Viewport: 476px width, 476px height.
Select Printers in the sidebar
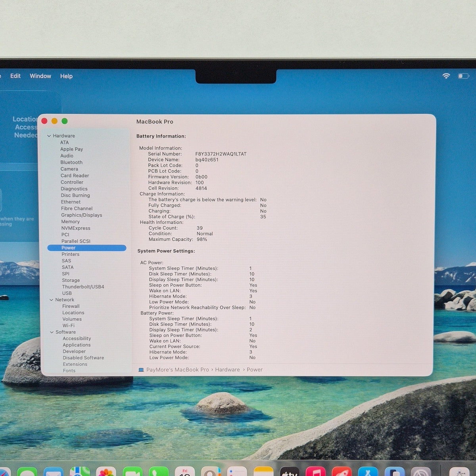coord(70,254)
